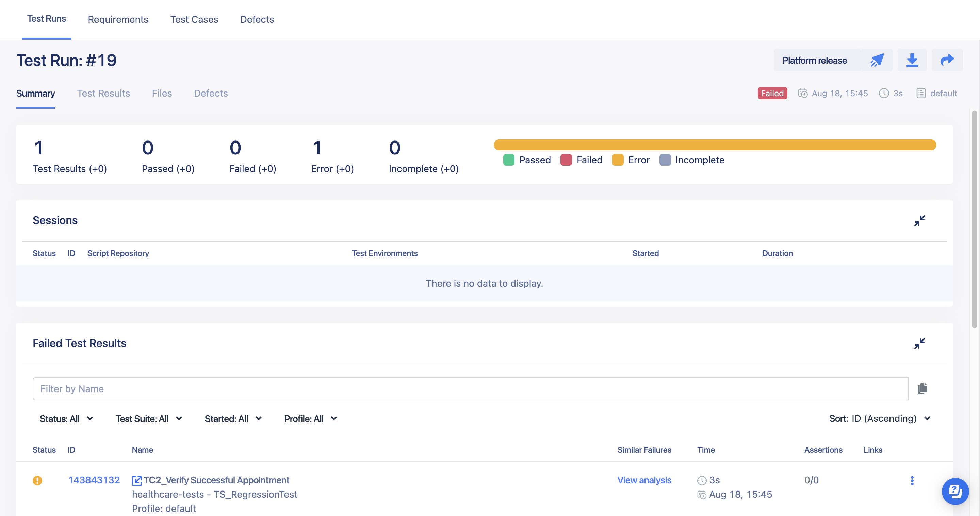Click the send/share rocket icon near Platform release
Screen dimensions: 980x516
pyautogui.click(x=877, y=60)
